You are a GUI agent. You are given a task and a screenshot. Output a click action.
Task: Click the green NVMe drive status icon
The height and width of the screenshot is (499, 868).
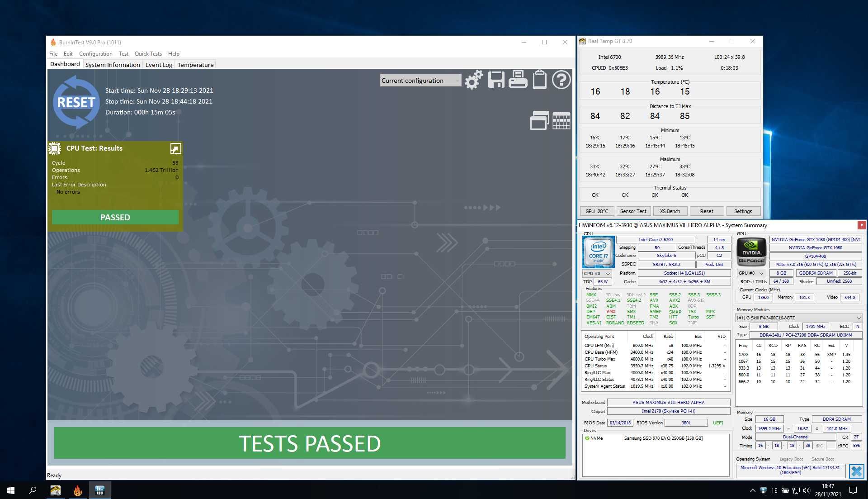point(587,438)
